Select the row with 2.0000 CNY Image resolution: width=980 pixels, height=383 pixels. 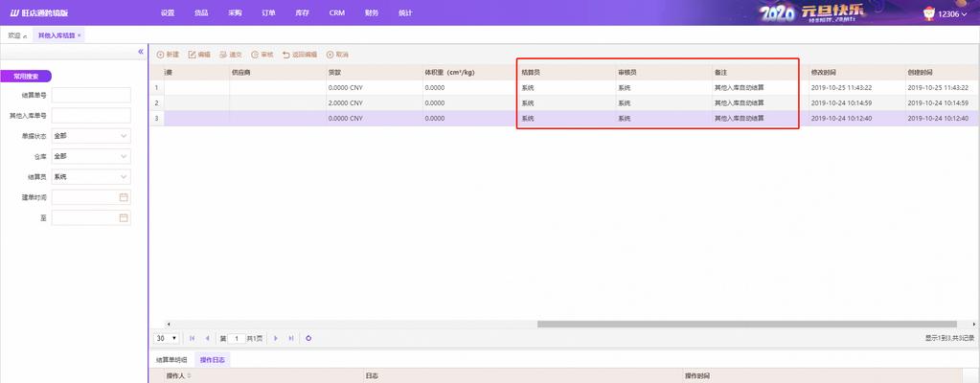[x=564, y=103]
